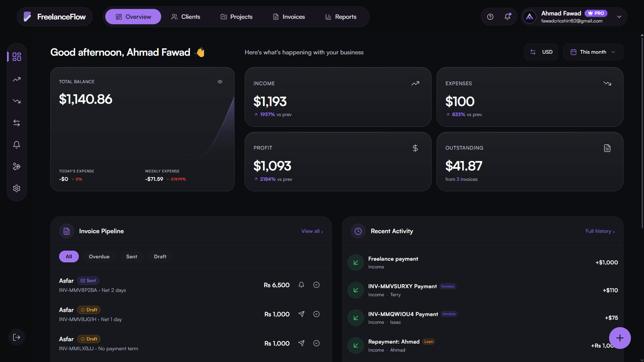This screenshot has height=362, width=644.
Task: Go to the Reports section
Action: [341, 16]
